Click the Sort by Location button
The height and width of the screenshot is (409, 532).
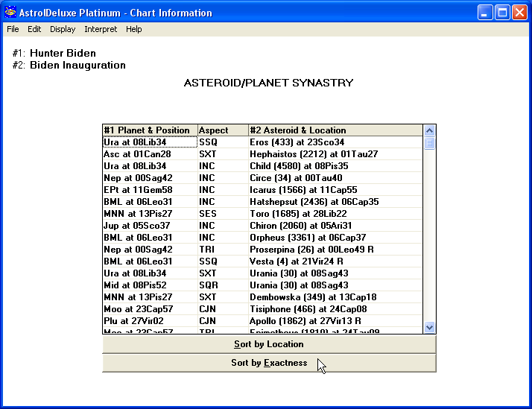269,344
